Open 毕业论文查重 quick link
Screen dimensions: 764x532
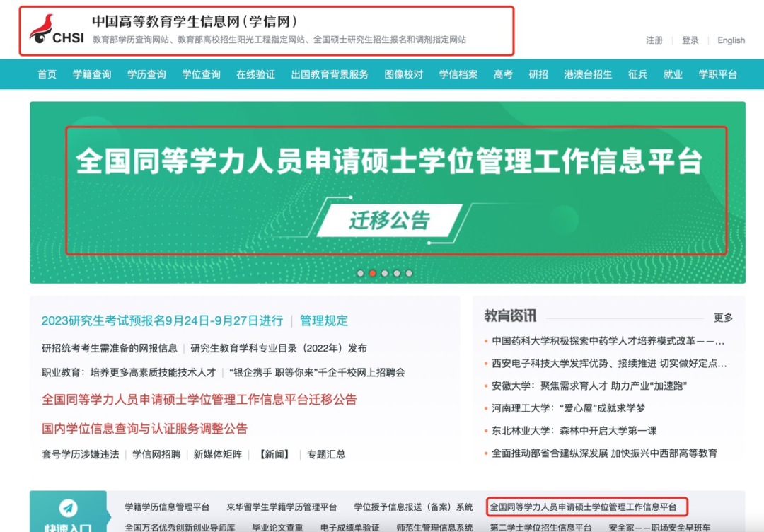coord(277,528)
